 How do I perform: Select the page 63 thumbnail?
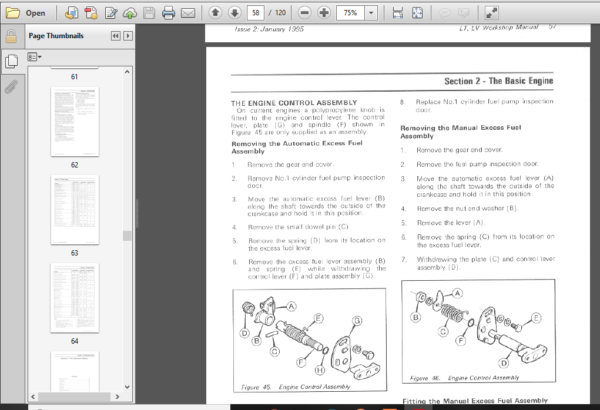point(75,210)
